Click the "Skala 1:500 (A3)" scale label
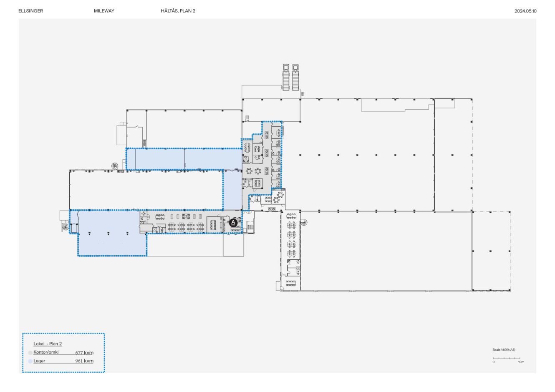The height and width of the screenshot is (392, 555). click(x=504, y=349)
